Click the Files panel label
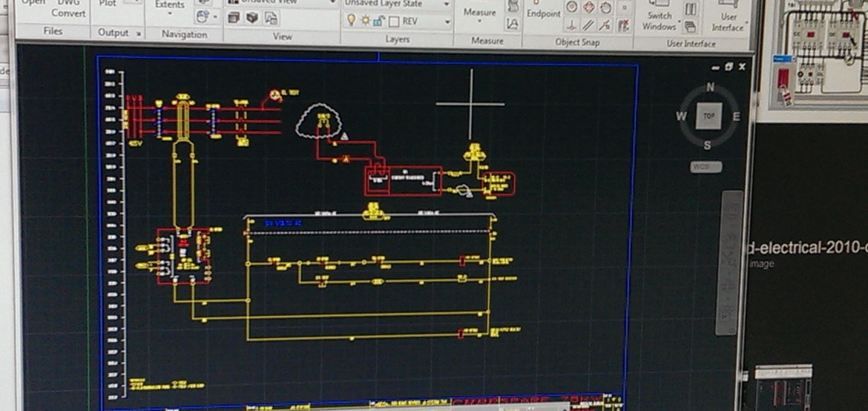Viewport: 868px width, 411px height. [53, 32]
